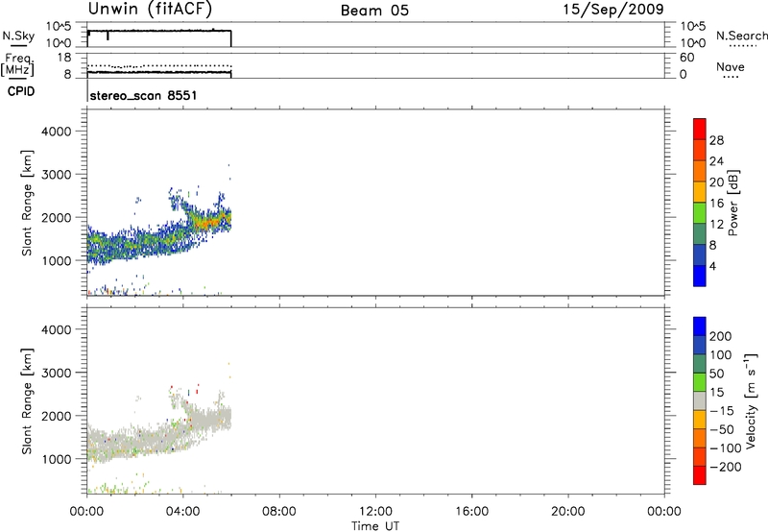
Task: Click the 'Slant Range [km]' label of power panel
Action: tap(27, 203)
